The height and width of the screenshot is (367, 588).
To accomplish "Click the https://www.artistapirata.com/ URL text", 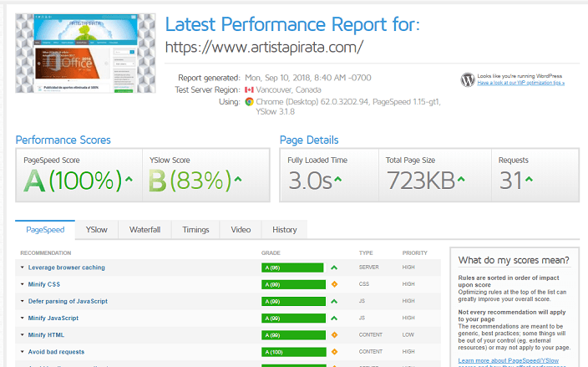I will point(264,48).
